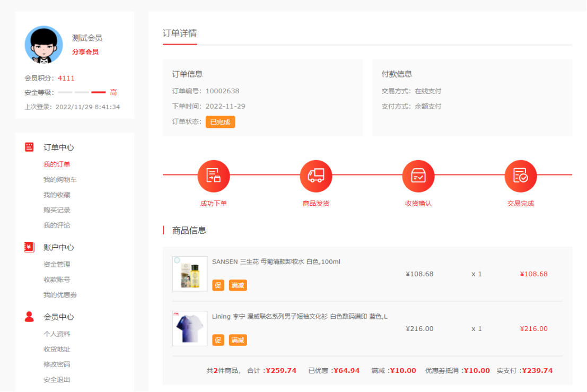Screen dimensions: 587x392
Task: Click 安全退出 to log out
Action: (57, 380)
